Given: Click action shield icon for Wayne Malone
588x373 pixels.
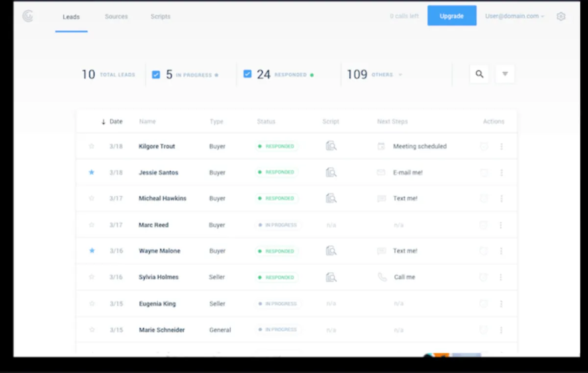Looking at the screenshot, I should click(x=484, y=251).
